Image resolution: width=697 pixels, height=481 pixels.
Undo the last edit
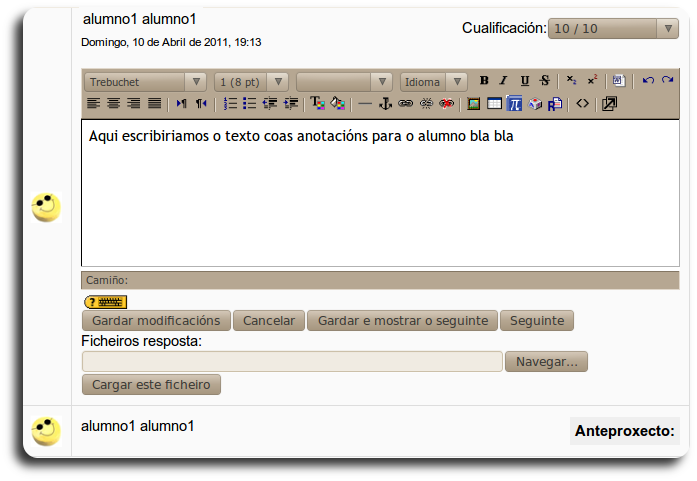tap(648, 80)
